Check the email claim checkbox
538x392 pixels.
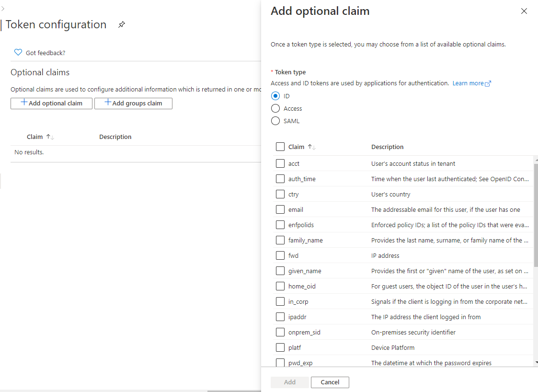click(x=280, y=209)
